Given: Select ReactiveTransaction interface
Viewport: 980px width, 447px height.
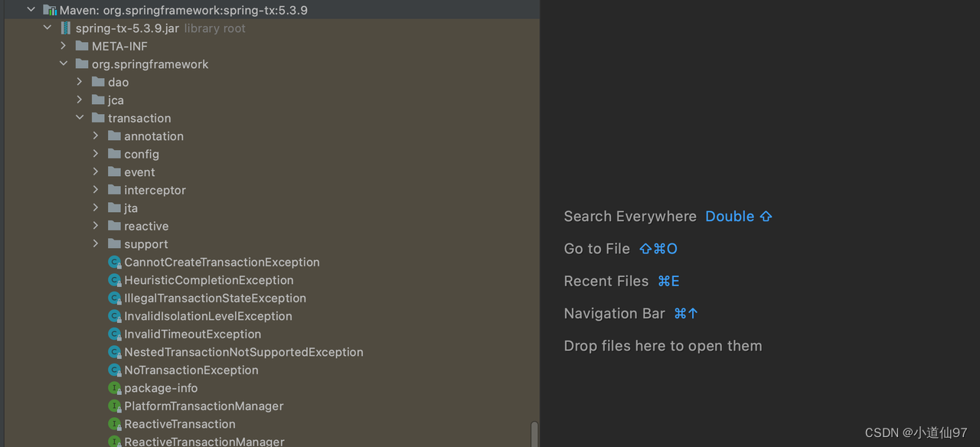Looking at the screenshot, I should [180, 424].
